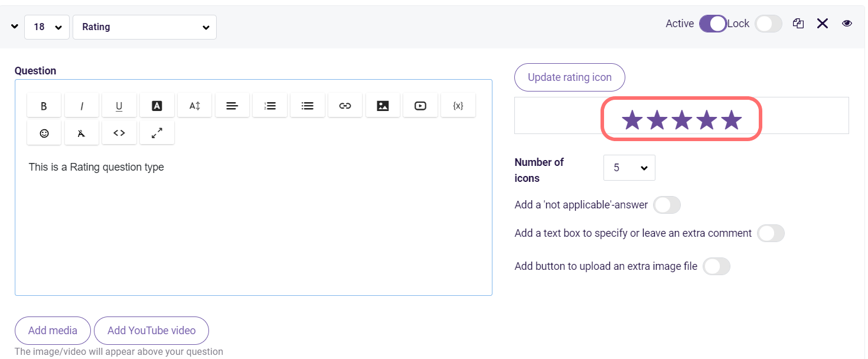868x359 pixels.
Task: Preview the question via the eye icon
Action: 847,23
